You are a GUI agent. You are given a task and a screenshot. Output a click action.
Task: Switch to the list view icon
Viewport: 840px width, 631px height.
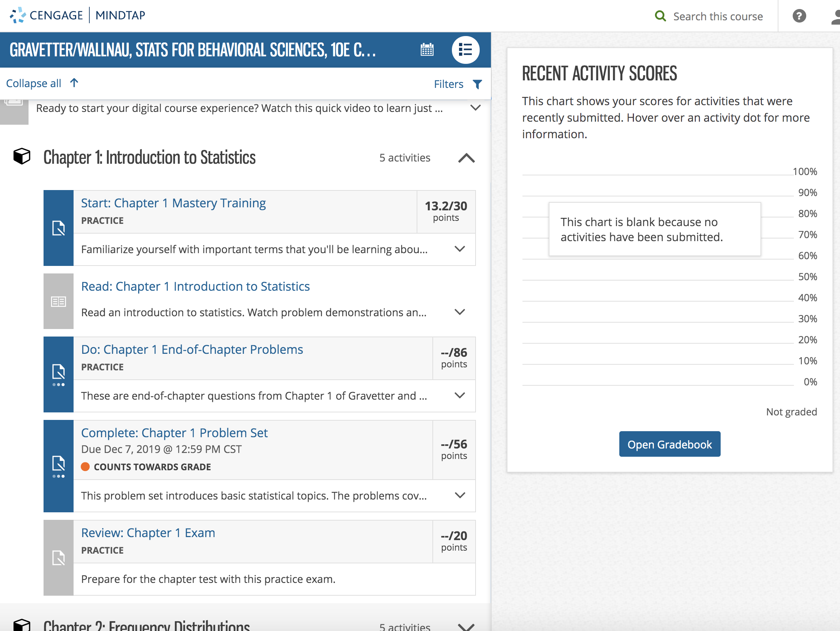click(465, 50)
